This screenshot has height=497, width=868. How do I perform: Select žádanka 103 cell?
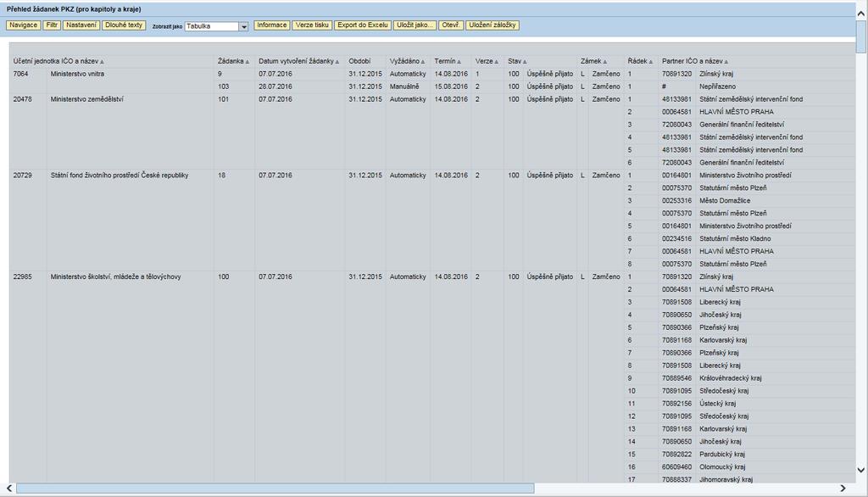pyautogui.click(x=224, y=87)
